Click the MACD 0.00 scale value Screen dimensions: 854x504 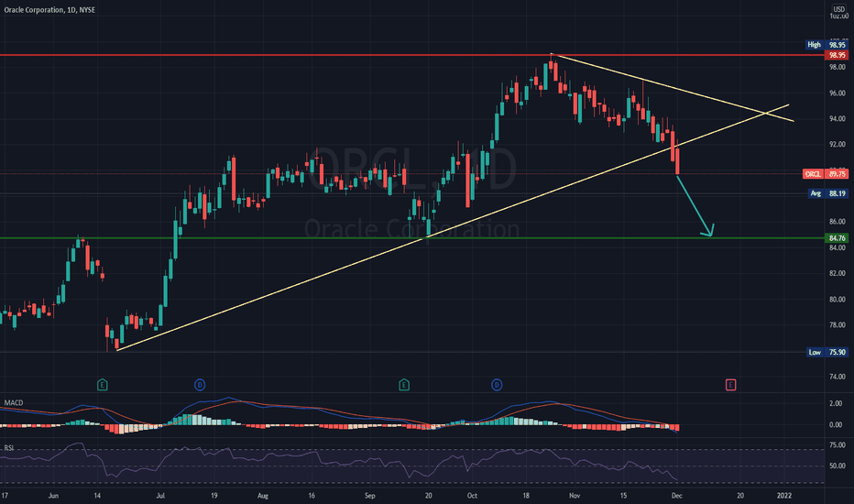tap(835, 425)
